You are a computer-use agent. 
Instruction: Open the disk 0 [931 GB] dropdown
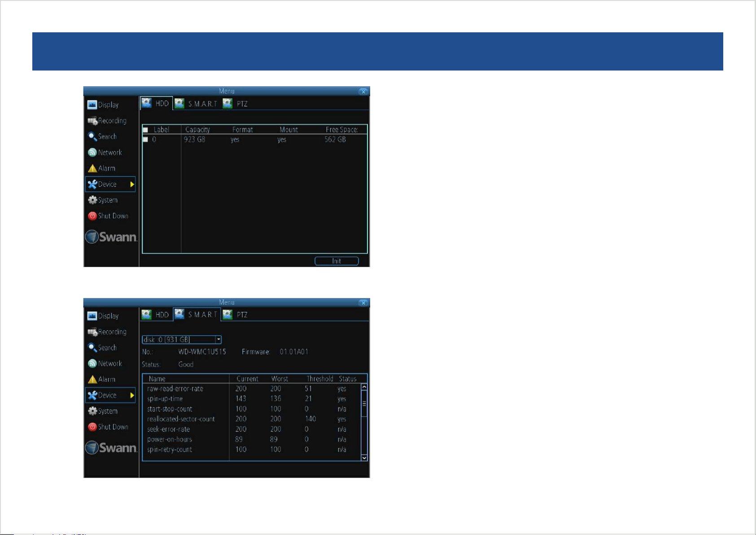[x=182, y=339]
